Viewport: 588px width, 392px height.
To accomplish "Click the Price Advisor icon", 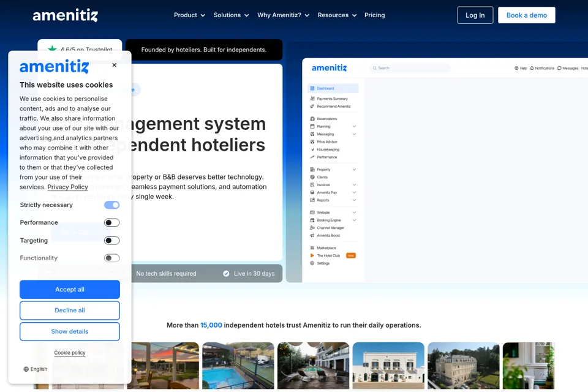I will (312, 142).
